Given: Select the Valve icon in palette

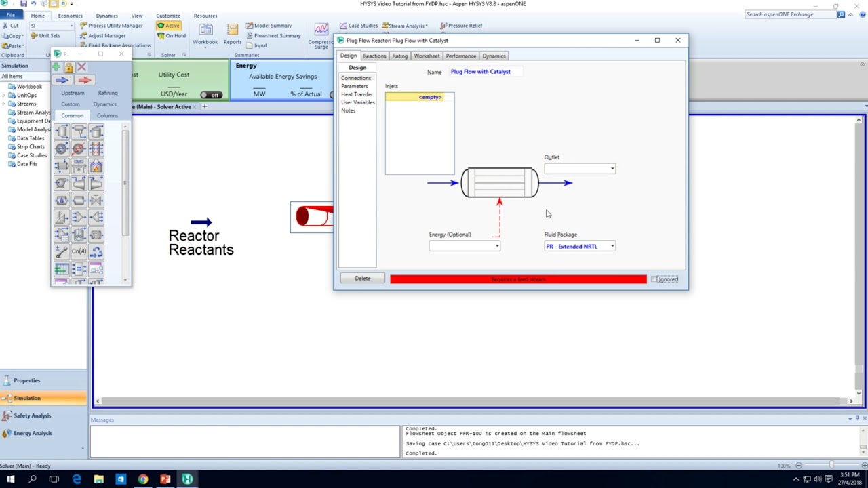Looking at the screenshot, I should (96, 200).
